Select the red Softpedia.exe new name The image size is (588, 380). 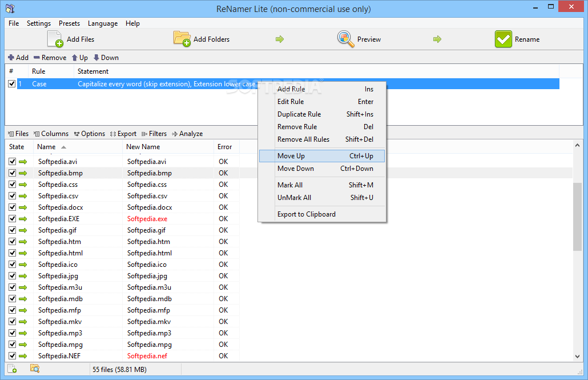click(x=147, y=219)
